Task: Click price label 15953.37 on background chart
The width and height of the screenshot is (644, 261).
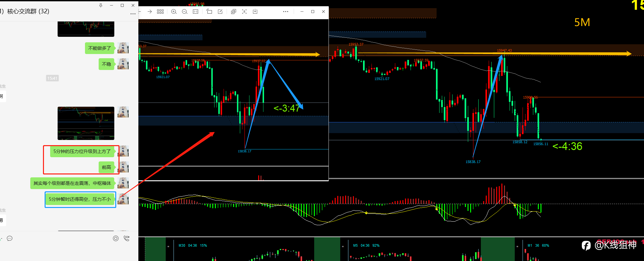Action: (x=356, y=44)
